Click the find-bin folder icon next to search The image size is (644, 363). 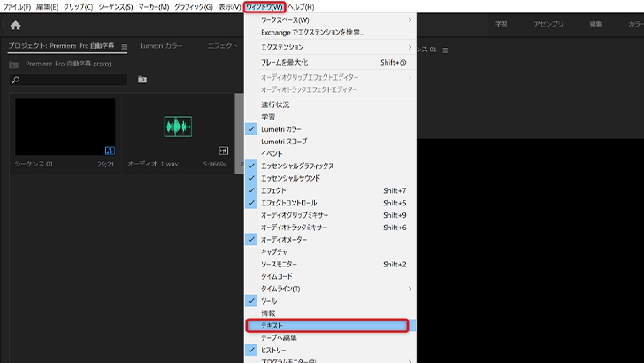click(142, 80)
